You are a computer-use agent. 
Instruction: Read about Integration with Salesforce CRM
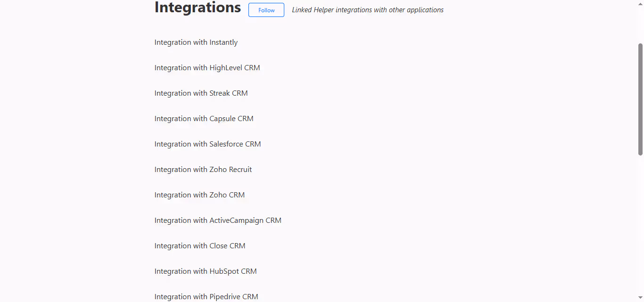pos(207,144)
